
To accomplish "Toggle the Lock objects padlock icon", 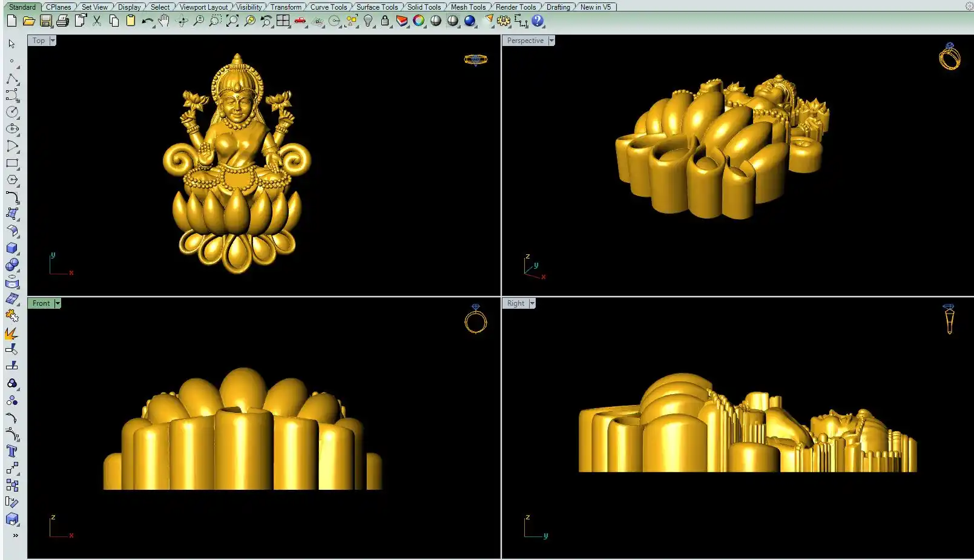I will 385,21.
